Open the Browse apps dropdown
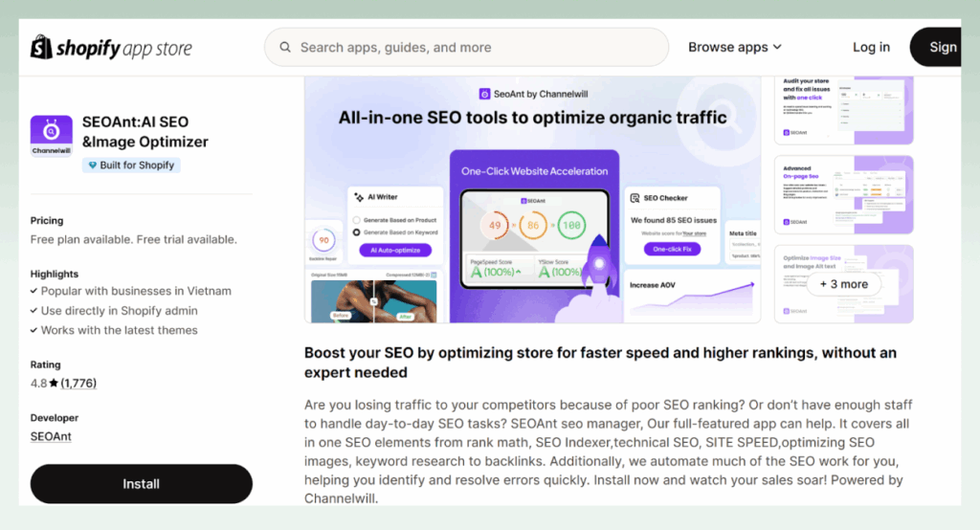The height and width of the screenshot is (530, 980). pos(735,47)
